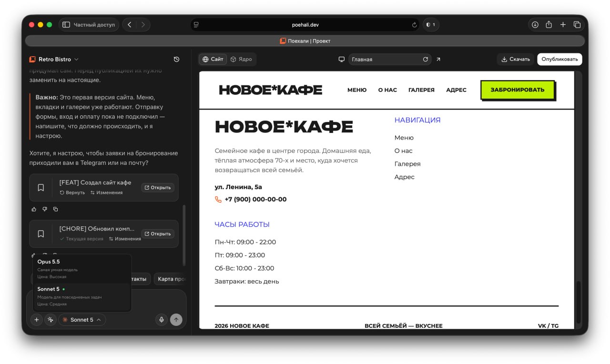Click Вернуть on the FEAT card
Image resolution: width=610 pixels, height=364 pixels.
coord(72,193)
